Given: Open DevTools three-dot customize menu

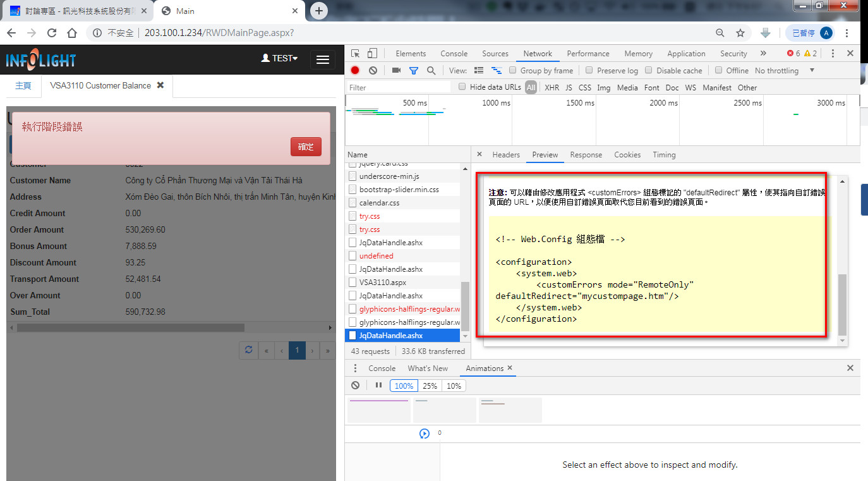Looking at the screenshot, I should pyautogui.click(x=833, y=54).
